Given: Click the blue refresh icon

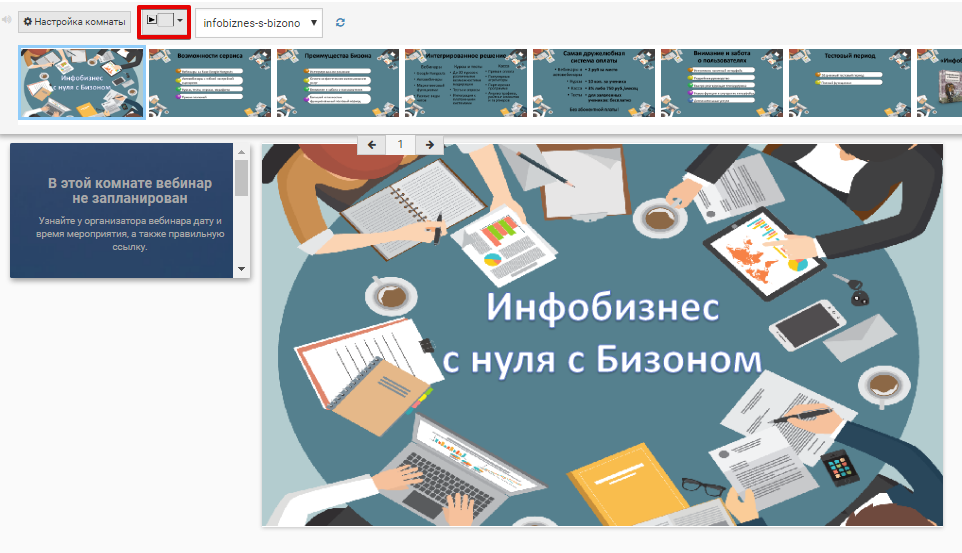Looking at the screenshot, I should click(341, 22).
